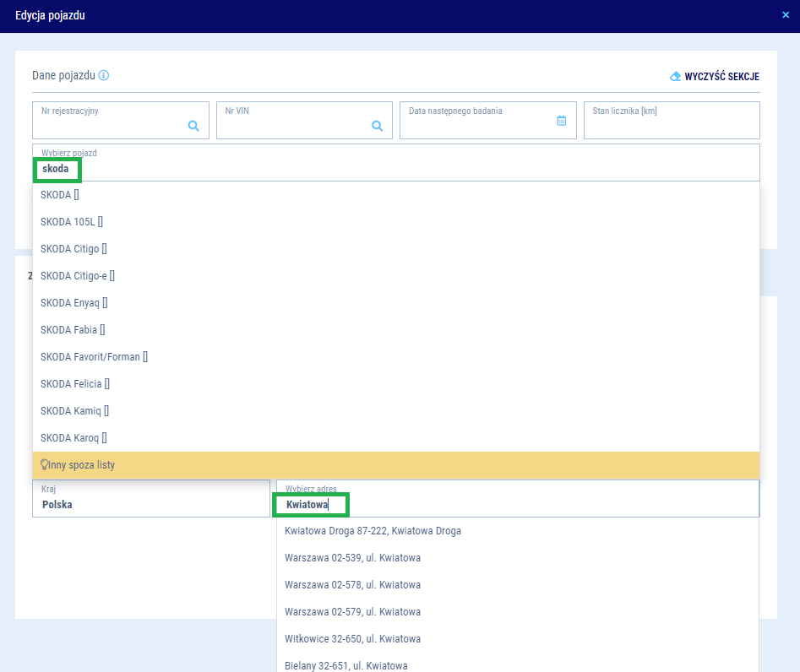Click the eraser icon next to Wyczyść sekcje
This screenshot has height=672, width=800.
675,76
